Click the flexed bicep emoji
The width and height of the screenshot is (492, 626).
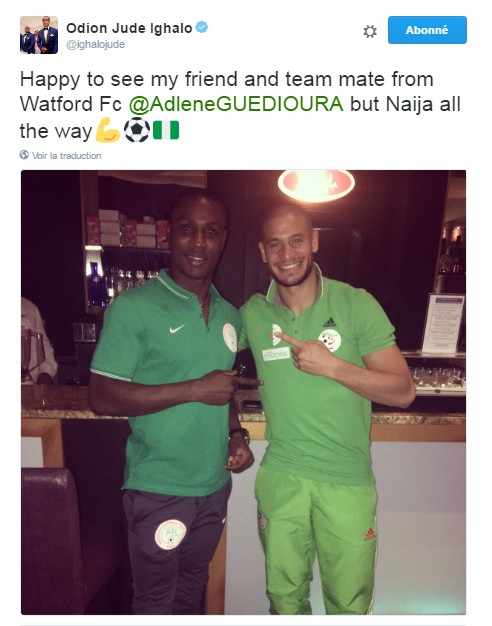(108, 130)
